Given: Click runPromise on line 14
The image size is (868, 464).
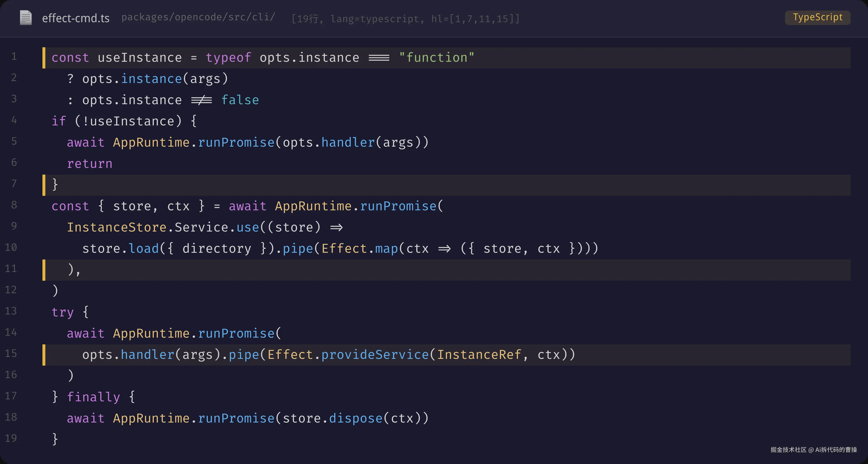Looking at the screenshot, I should [236, 334].
